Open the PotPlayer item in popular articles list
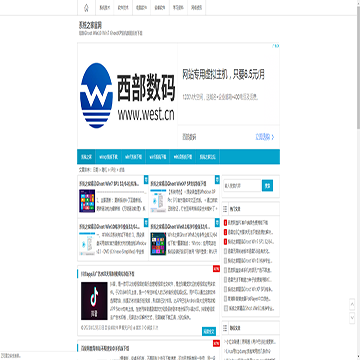The image size is (360, 360). pyautogui.click(x=249, y=299)
